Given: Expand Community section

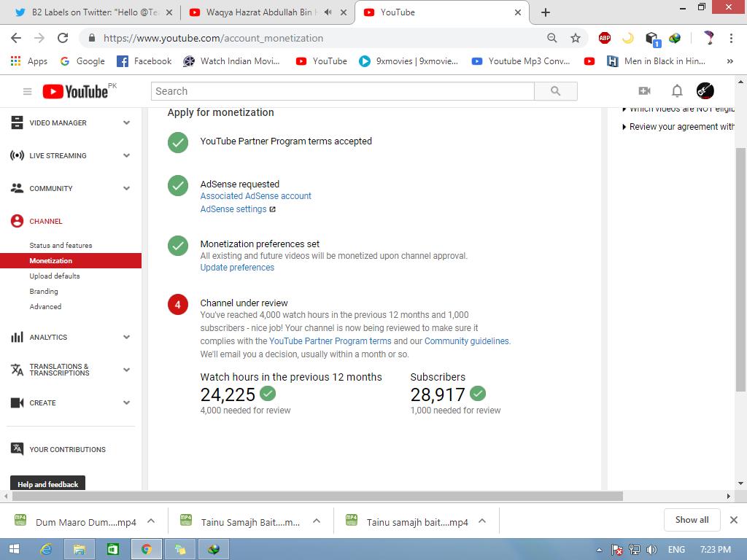Looking at the screenshot, I should (x=126, y=189).
